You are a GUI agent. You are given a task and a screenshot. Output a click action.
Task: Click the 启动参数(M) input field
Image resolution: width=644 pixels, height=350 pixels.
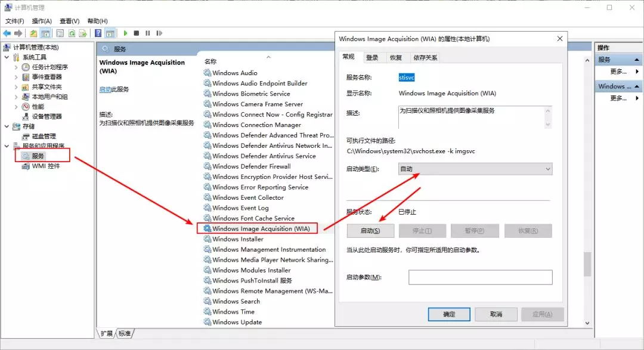[480, 277]
